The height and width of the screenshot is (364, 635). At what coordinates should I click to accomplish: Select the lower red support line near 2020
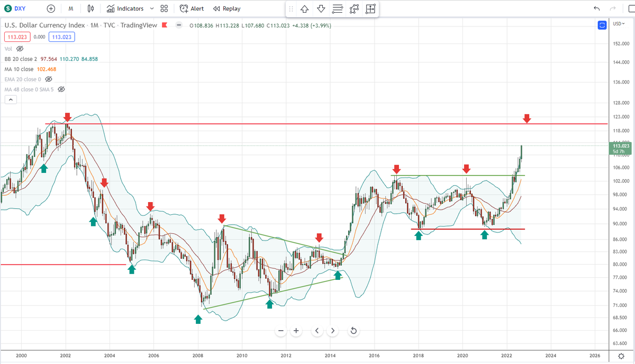coord(468,229)
